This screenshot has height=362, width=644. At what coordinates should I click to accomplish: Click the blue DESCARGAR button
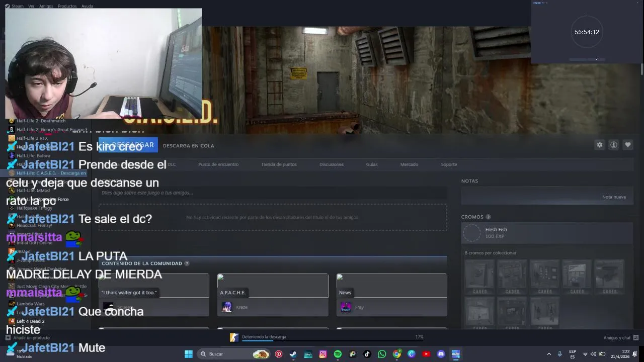click(x=128, y=145)
